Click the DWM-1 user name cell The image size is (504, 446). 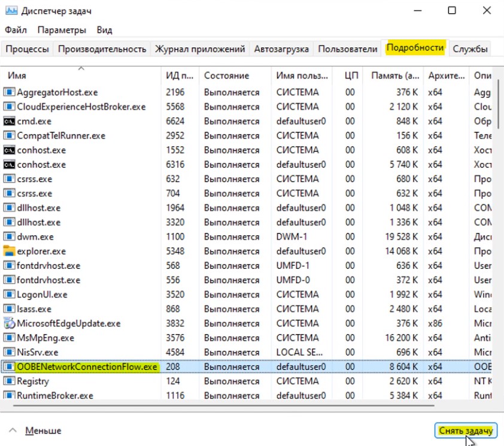292,236
